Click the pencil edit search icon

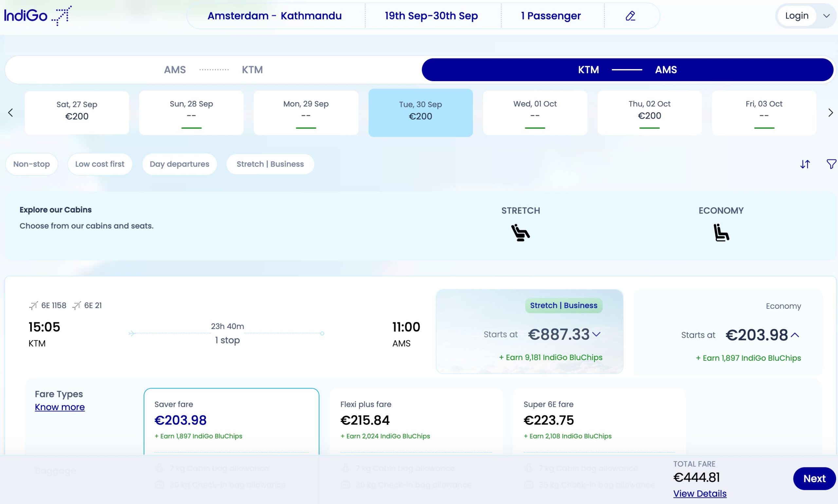click(630, 16)
